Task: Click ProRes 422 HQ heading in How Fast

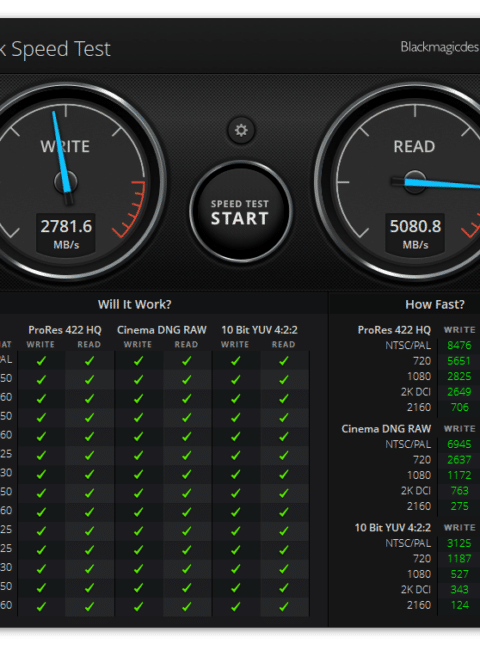Action: [394, 330]
